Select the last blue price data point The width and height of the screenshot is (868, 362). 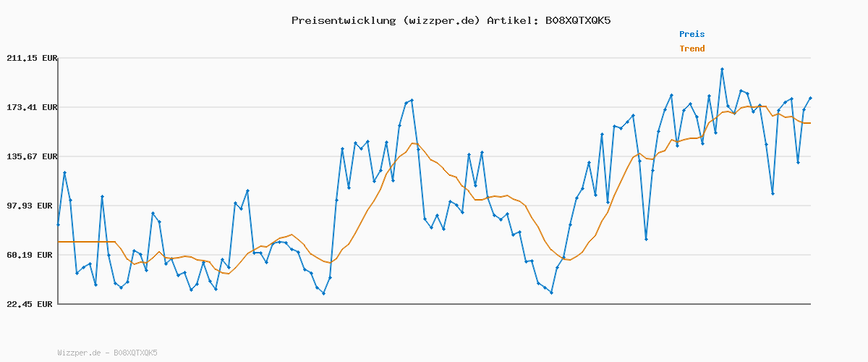pyautogui.click(x=810, y=98)
